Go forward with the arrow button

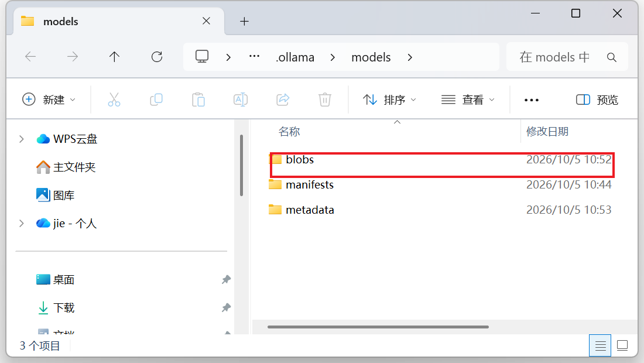[72, 57]
